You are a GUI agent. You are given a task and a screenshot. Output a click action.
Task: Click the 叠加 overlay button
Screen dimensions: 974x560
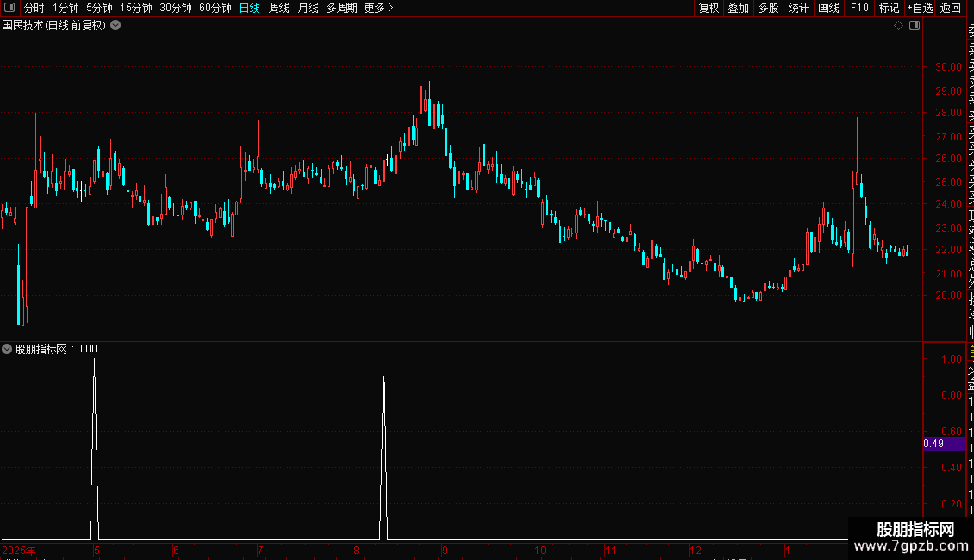739,8
